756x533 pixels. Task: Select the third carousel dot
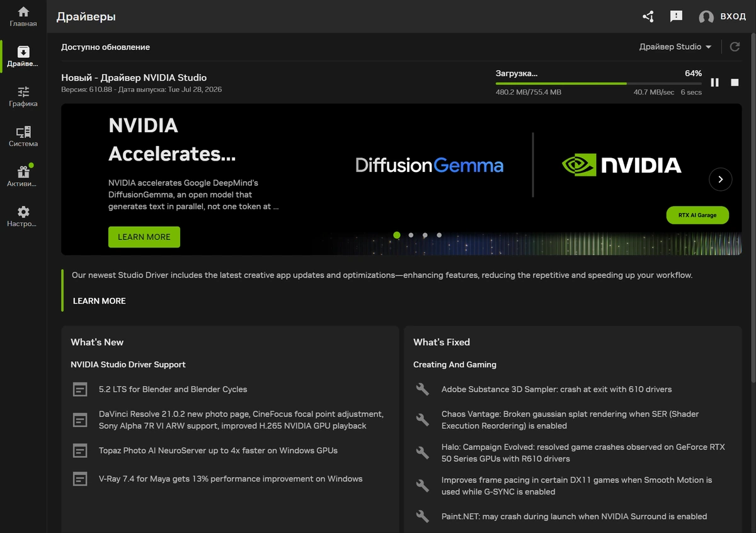425,235
